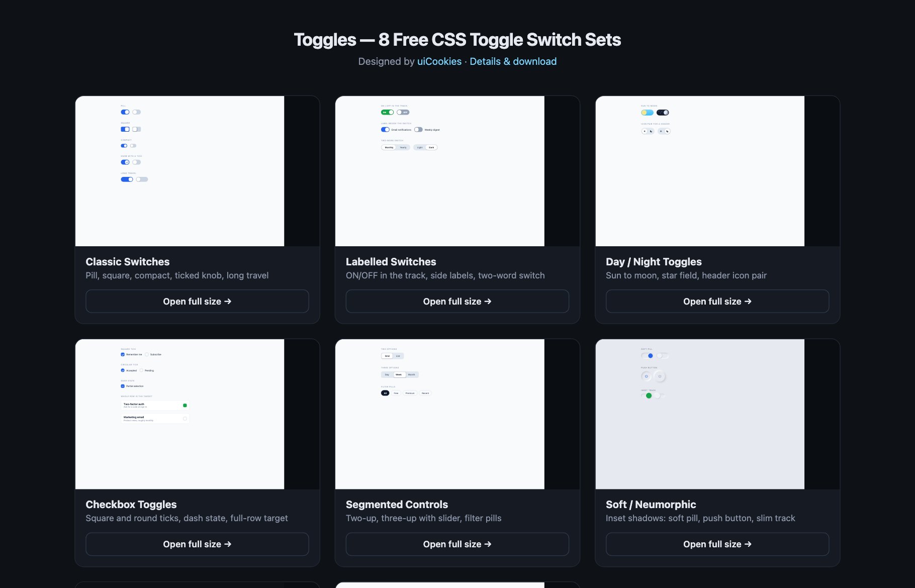915x588 pixels.
Task: Open full size for Segmented Controls
Action: (457, 544)
